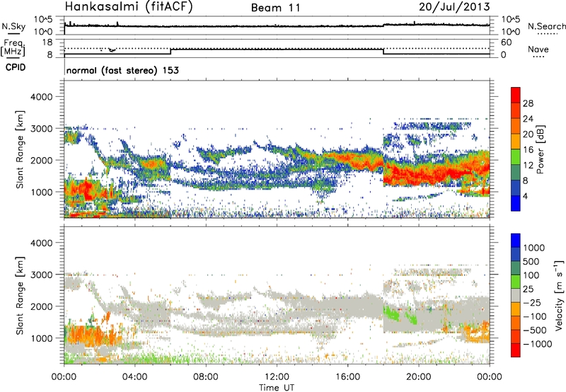This screenshot has width=566, height=392.
Task: Pick the Velocity colorbar segment between 500 and 1000
Action: click(516, 254)
